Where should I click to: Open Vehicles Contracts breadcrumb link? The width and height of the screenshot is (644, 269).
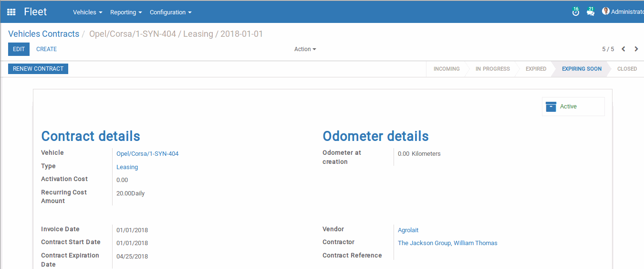pyautogui.click(x=44, y=34)
